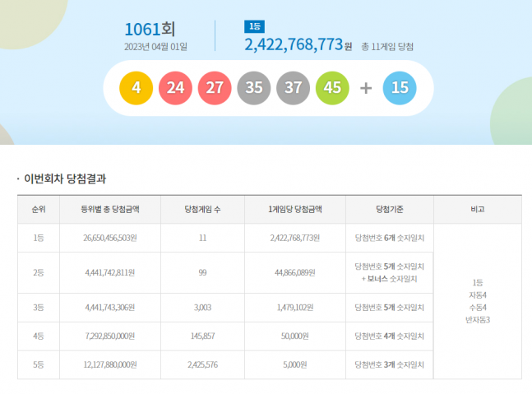Click the 2023년 04월 01일 draw date
532x394 pixels.
[x=156, y=47]
